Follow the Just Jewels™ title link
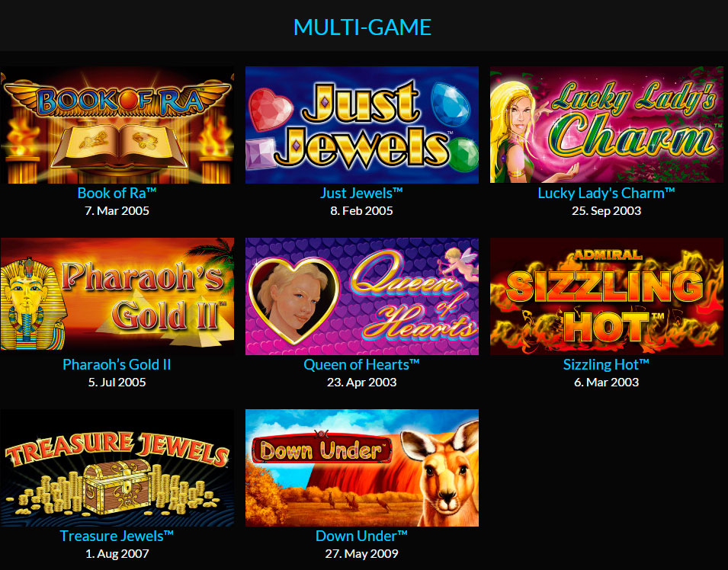 (361, 193)
